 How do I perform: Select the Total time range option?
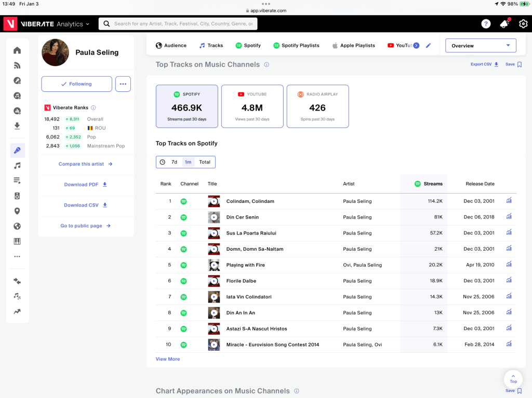pos(205,162)
